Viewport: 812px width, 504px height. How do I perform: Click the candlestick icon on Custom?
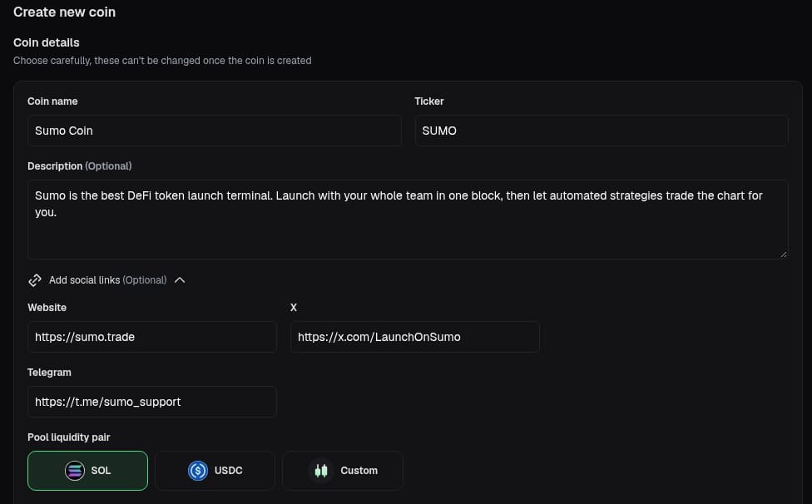click(321, 471)
